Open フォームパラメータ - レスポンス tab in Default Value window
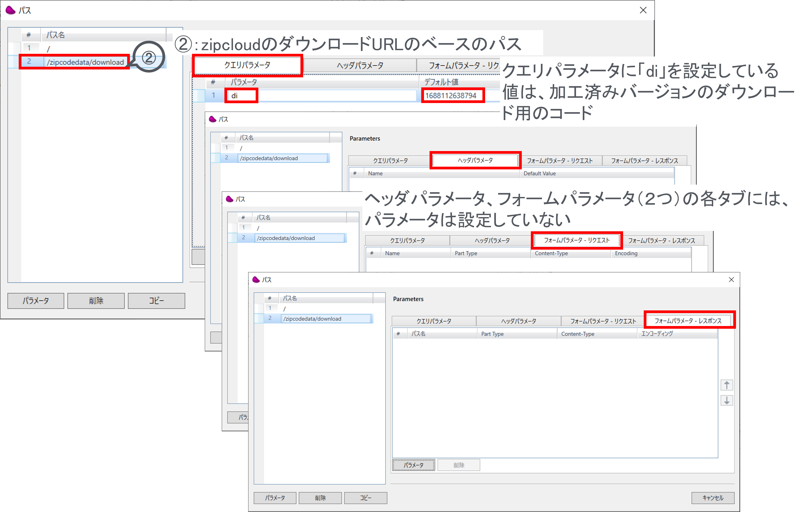This screenshot has height=512, width=812. click(644, 161)
